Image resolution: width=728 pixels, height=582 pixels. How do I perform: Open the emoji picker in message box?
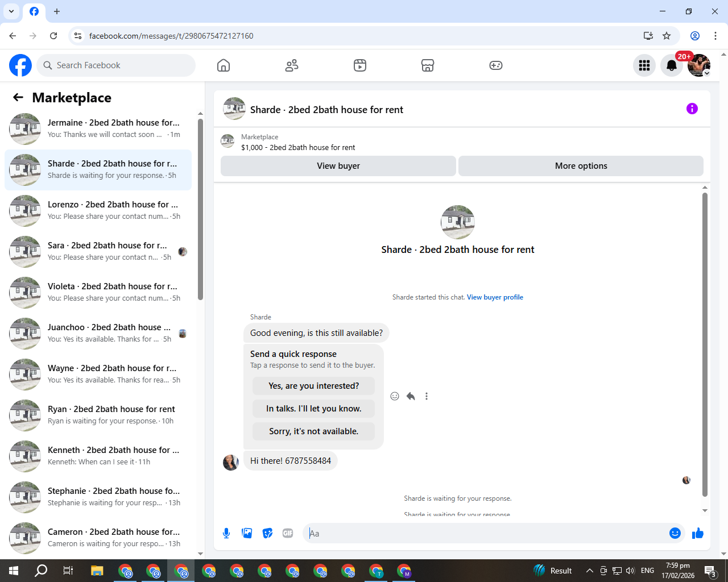click(675, 533)
